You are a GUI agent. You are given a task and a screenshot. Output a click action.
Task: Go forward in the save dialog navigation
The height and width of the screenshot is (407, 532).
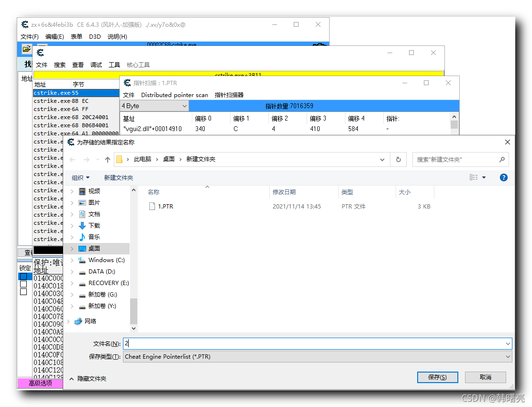pos(87,159)
